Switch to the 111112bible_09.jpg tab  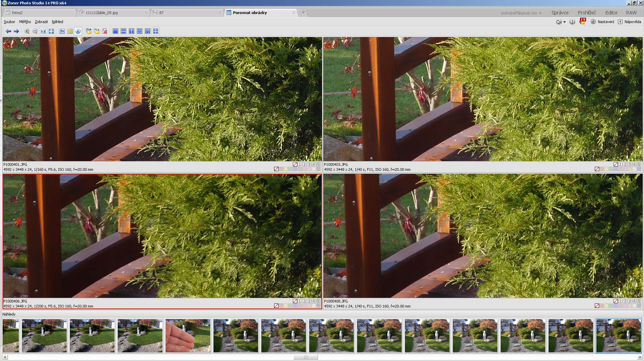click(x=101, y=13)
